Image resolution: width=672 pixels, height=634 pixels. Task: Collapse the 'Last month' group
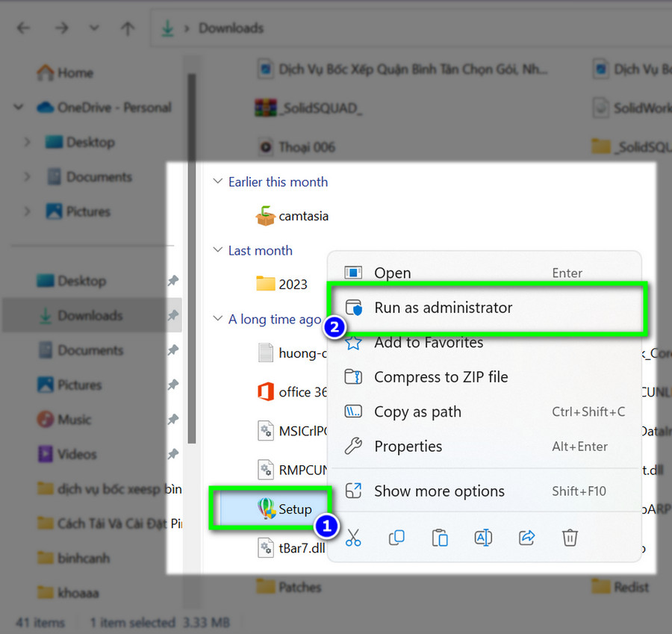pos(217,251)
